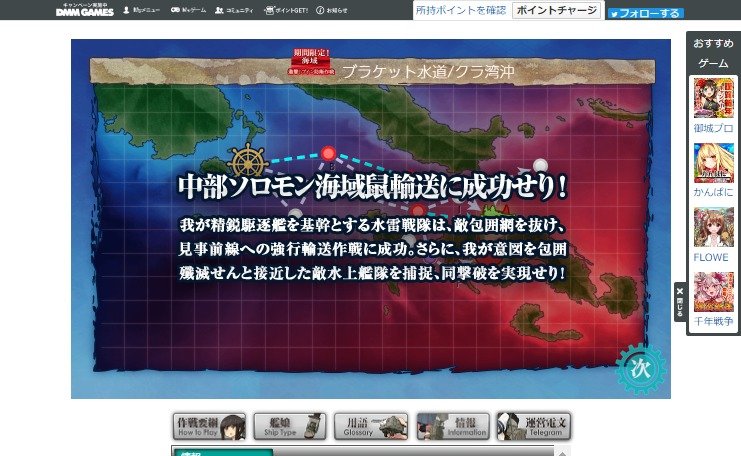The image size is (741, 456).
Task: Open the Information tab
Action: pyautogui.click(x=453, y=426)
